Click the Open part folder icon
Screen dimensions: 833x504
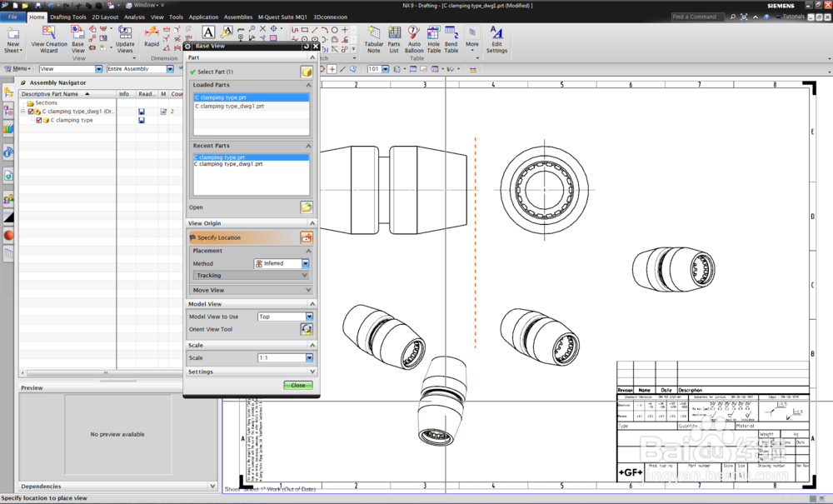306,207
